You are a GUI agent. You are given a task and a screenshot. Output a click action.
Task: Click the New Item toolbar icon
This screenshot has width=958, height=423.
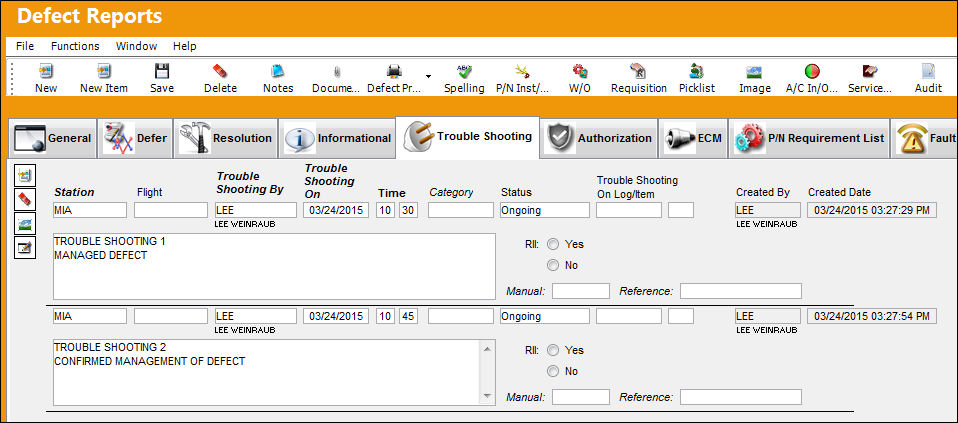pyautogui.click(x=104, y=72)
